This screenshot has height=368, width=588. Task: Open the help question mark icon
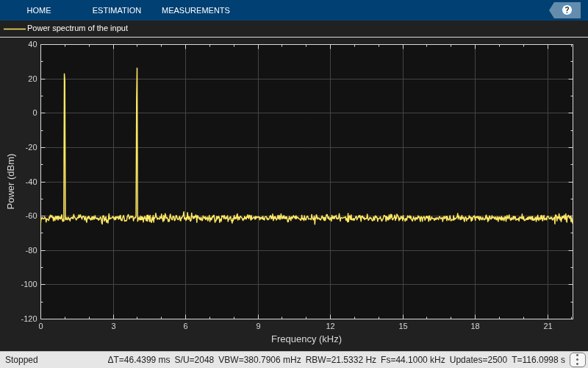click(567, 10)
